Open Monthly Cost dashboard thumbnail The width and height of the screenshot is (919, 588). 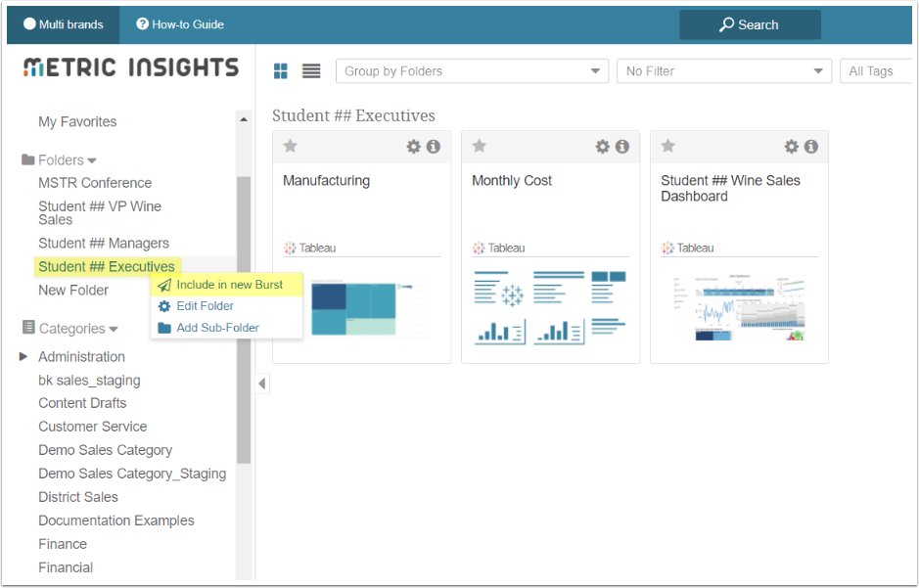(550, 306)
